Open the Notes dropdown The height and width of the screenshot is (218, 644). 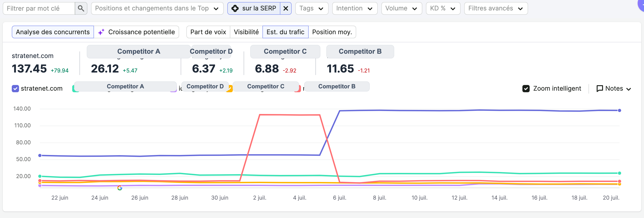coord(614,89)
